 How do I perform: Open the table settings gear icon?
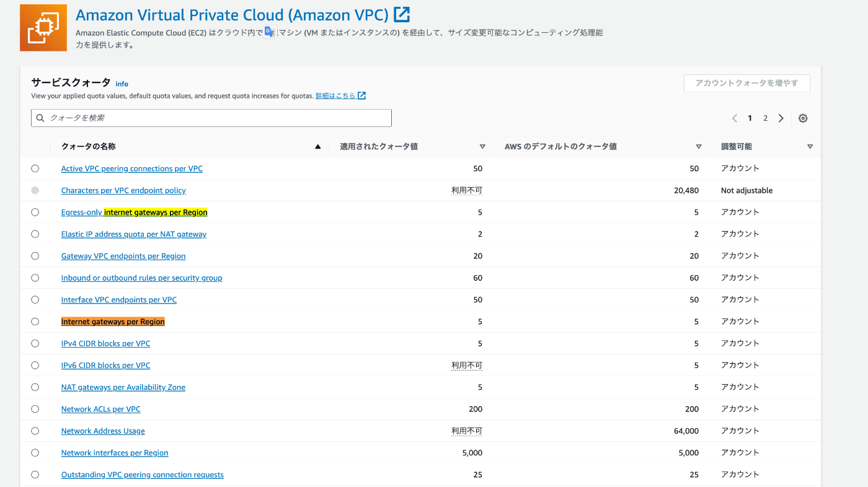pyautogui.click(x=803, y=118)
